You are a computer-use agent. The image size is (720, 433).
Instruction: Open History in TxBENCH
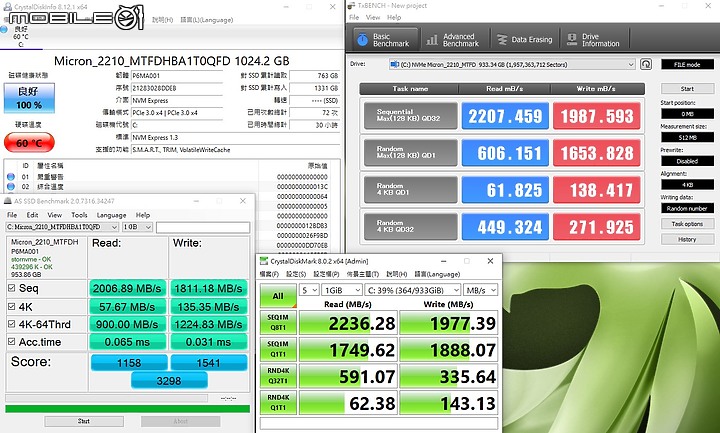click(687, 239)
